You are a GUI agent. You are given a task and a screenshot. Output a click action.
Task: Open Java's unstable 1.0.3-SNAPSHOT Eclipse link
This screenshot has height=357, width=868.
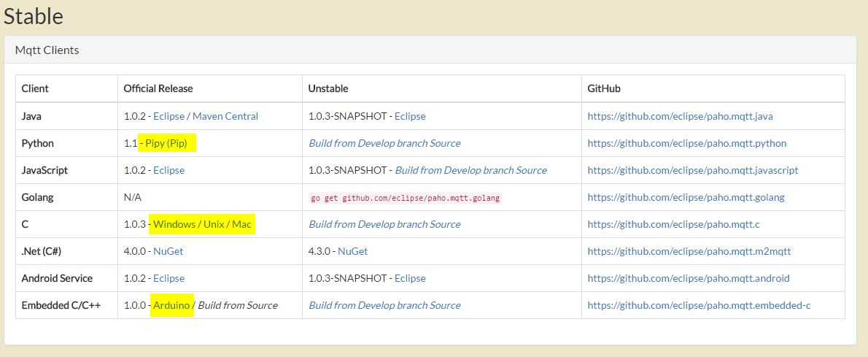tap(410, 116)
